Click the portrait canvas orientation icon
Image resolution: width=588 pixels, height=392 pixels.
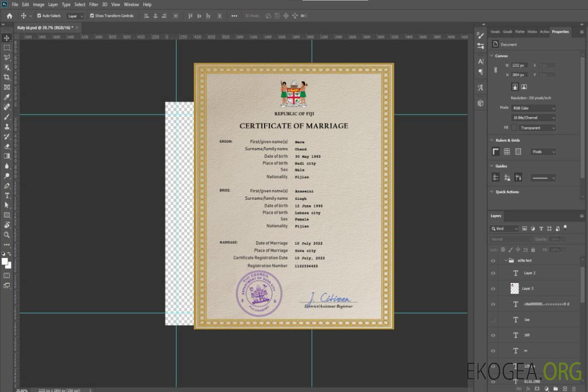515,87
